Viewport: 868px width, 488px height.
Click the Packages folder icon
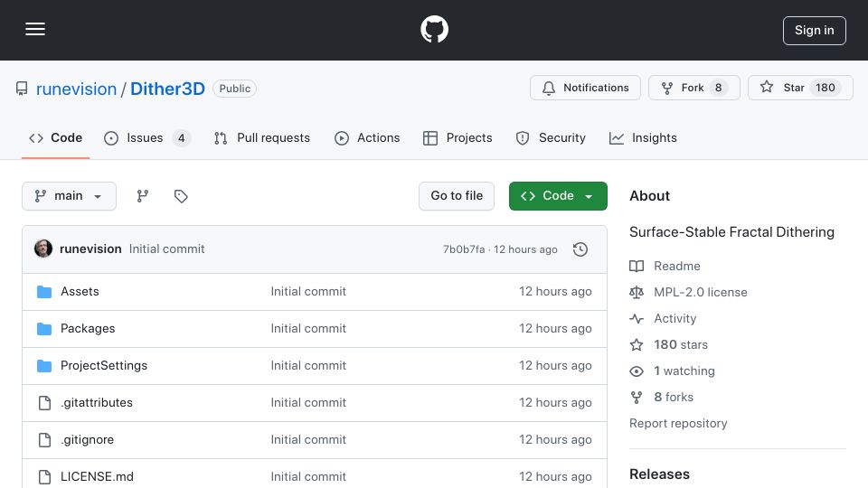click(x=44, y=329)
